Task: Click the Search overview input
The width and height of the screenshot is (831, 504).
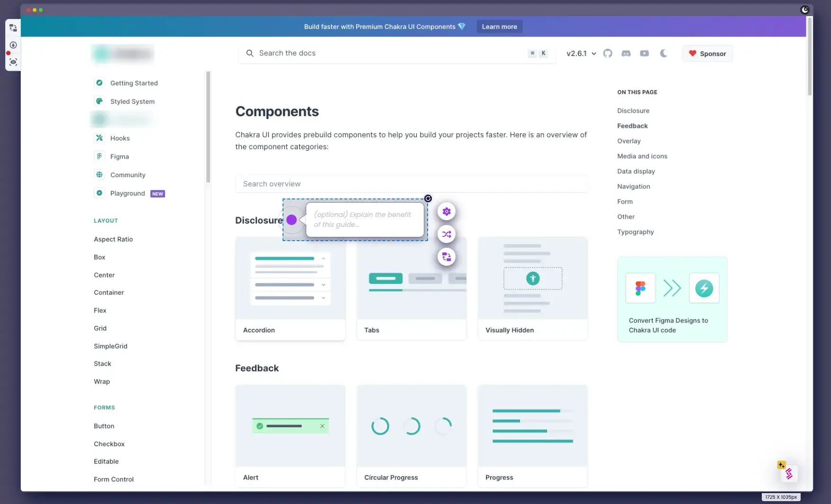Action: tap(411, 184)
